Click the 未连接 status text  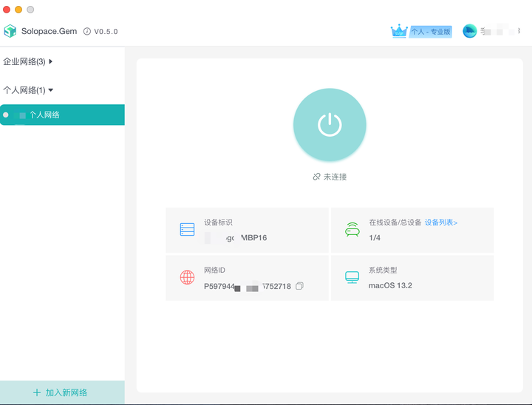[335, 177]
